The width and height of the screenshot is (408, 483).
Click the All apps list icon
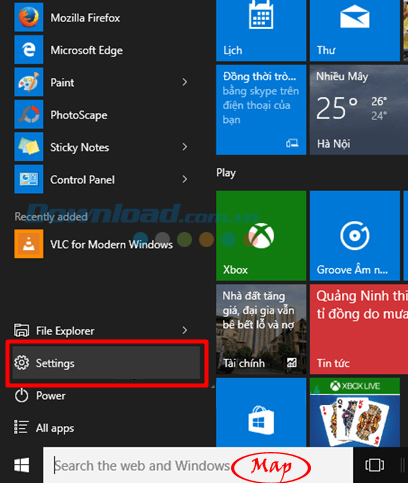pos(21,427)
